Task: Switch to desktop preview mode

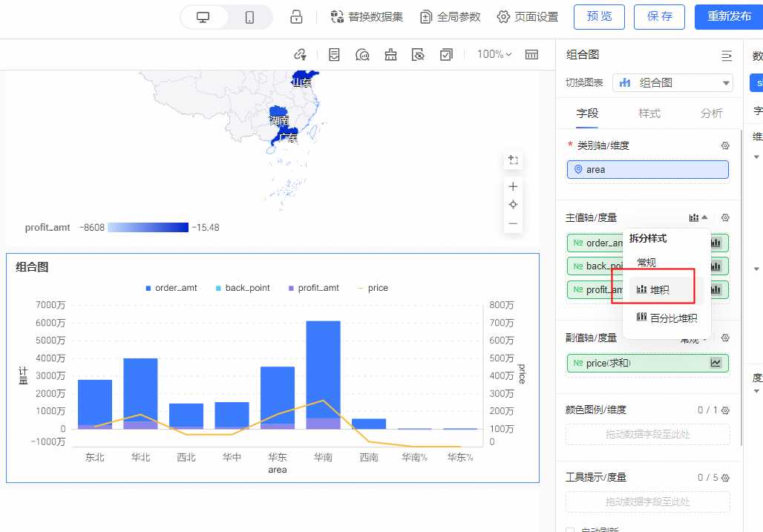Action: (203, 17)
